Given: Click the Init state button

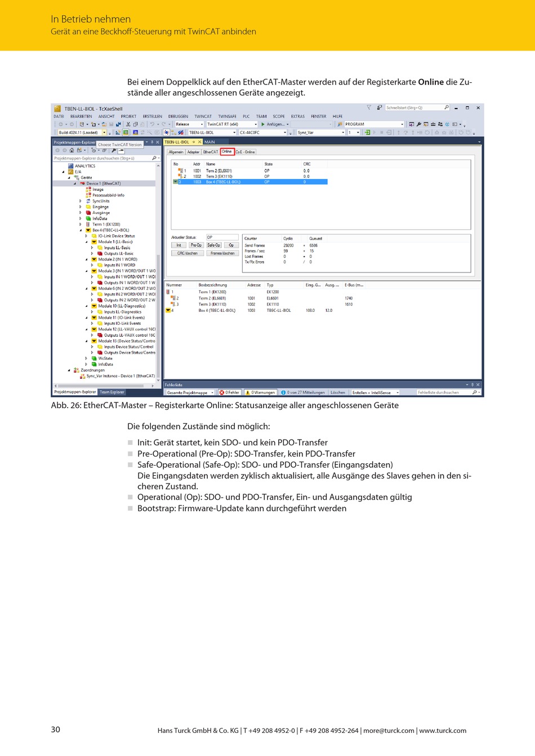Looking at the screenshot, I should pyautogui.click(x=179, y=245).
